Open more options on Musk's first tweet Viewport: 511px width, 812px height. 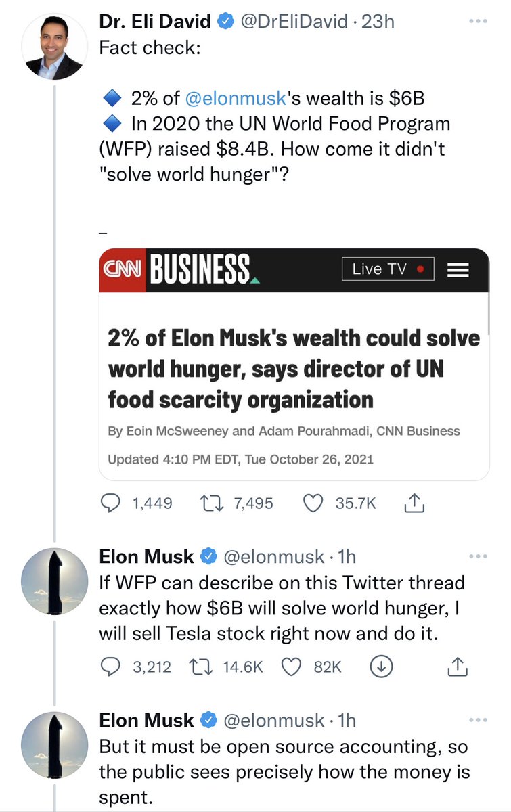478,556
